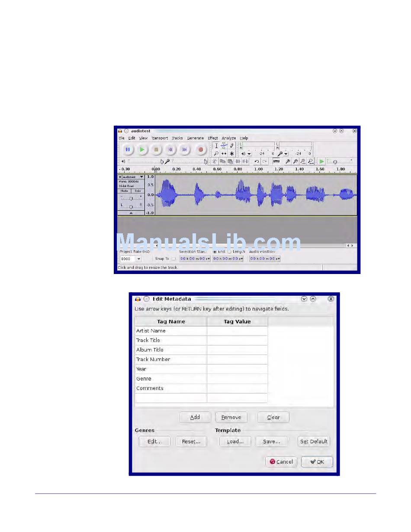
Task: Click the Cut scissors icon
Action: point(215,161)
